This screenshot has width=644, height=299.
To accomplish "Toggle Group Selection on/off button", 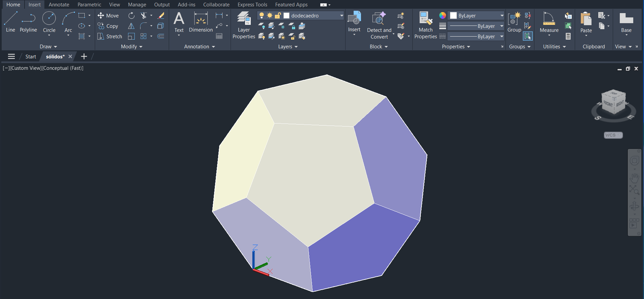I will (x=528, y=36).
